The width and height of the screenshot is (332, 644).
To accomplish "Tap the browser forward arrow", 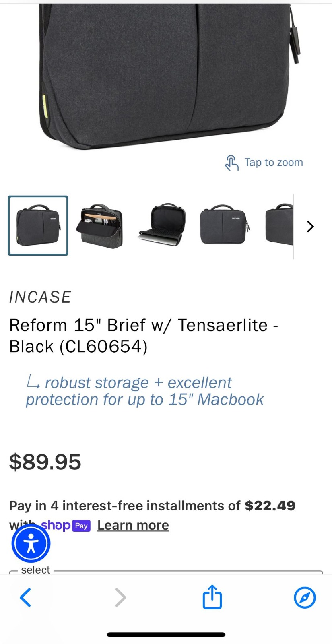I will point(120,597).
